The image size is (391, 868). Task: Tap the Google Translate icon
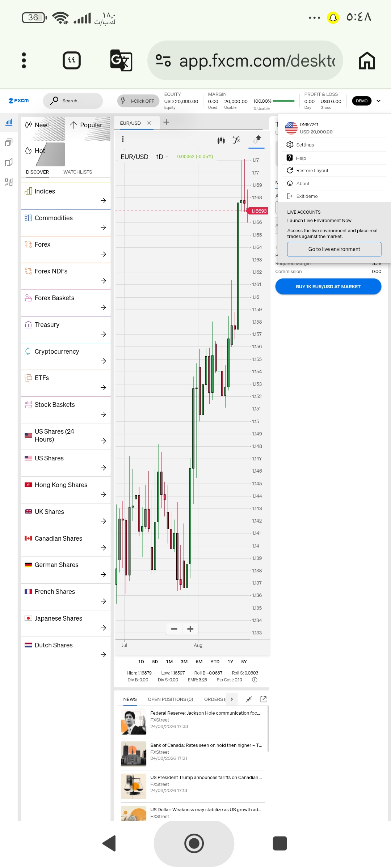click(x=121, y=60)
